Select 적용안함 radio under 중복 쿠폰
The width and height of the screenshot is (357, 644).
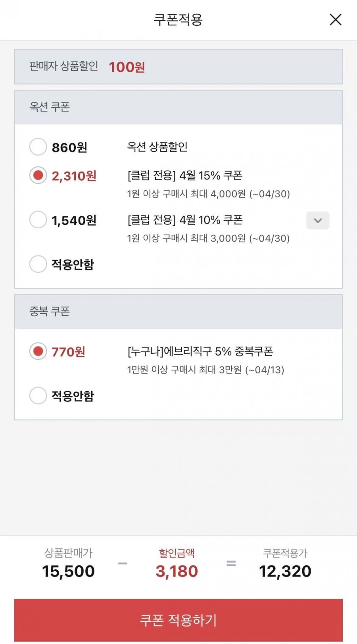point(38,395)
